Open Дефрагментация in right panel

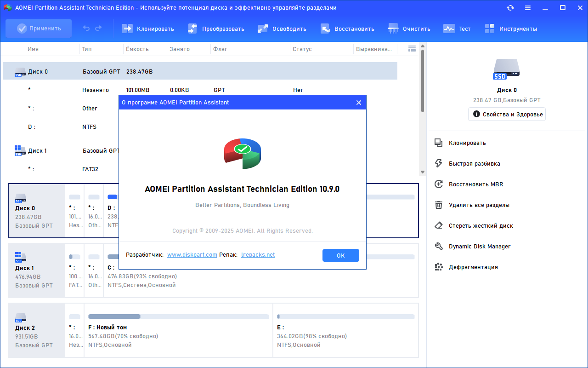(466, 267)
